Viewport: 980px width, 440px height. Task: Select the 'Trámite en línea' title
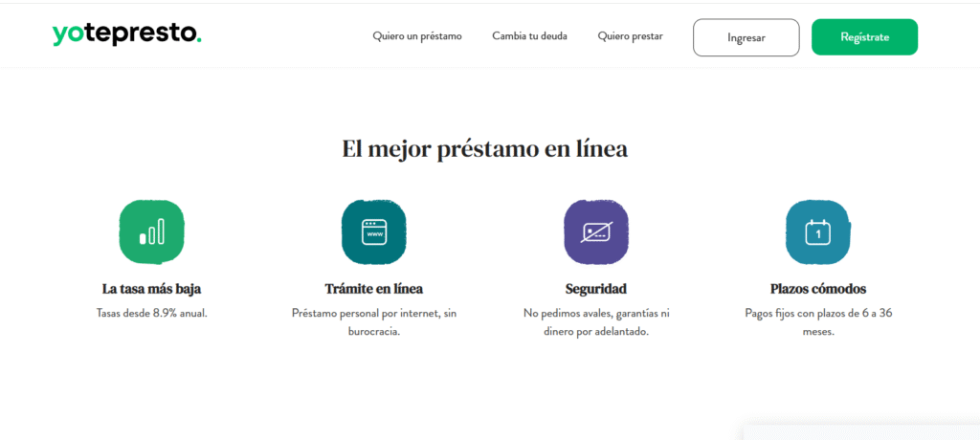click(374, 290)
